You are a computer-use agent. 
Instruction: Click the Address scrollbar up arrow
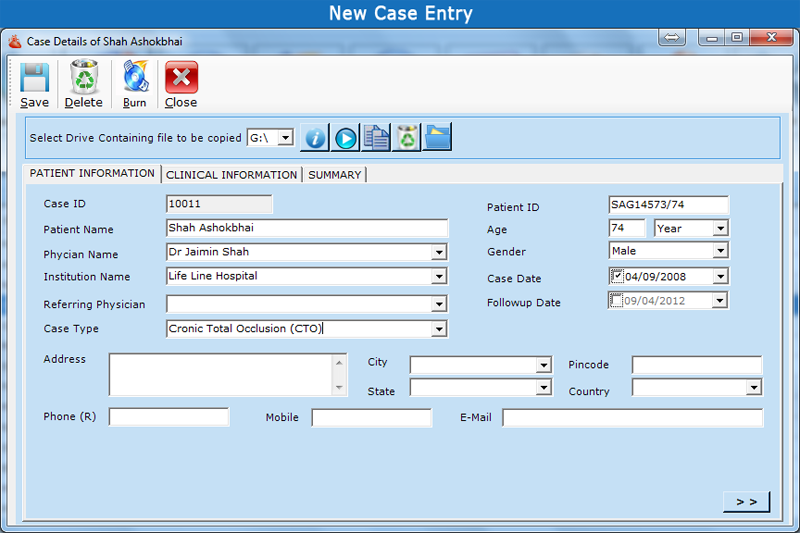339,363
